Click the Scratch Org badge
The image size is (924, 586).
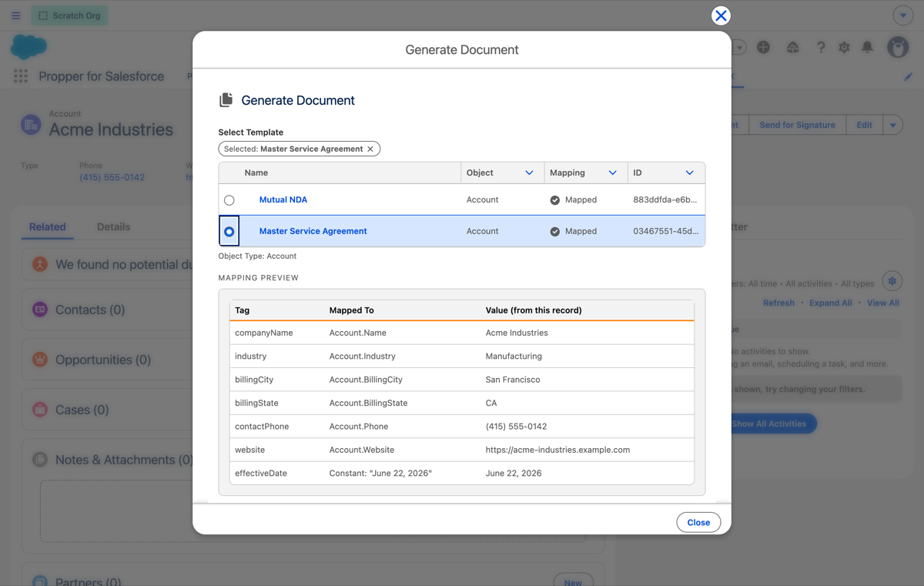coord(69,15)
